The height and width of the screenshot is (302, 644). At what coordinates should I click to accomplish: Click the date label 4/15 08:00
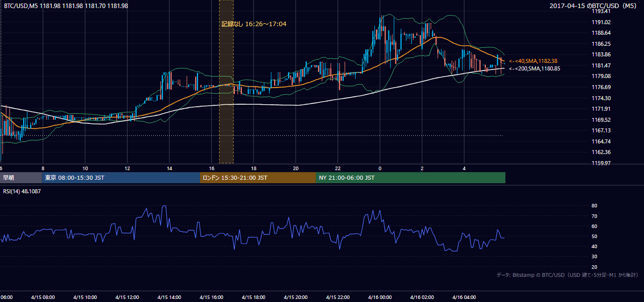(42, 297)
